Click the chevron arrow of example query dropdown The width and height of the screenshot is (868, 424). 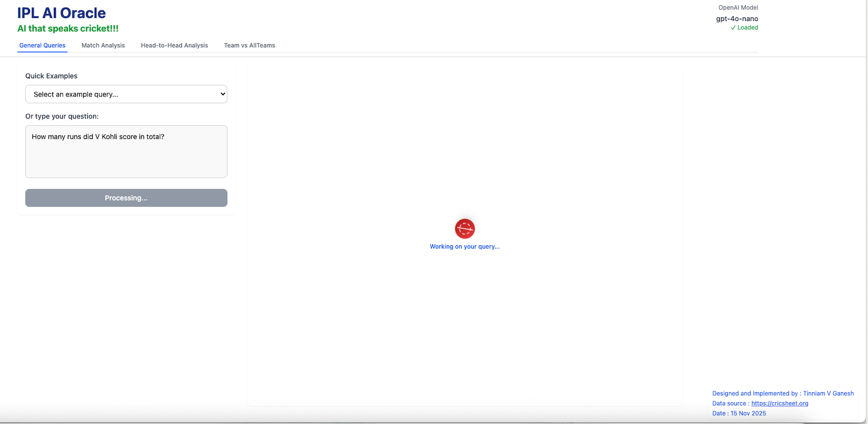(x=223, y=94)
